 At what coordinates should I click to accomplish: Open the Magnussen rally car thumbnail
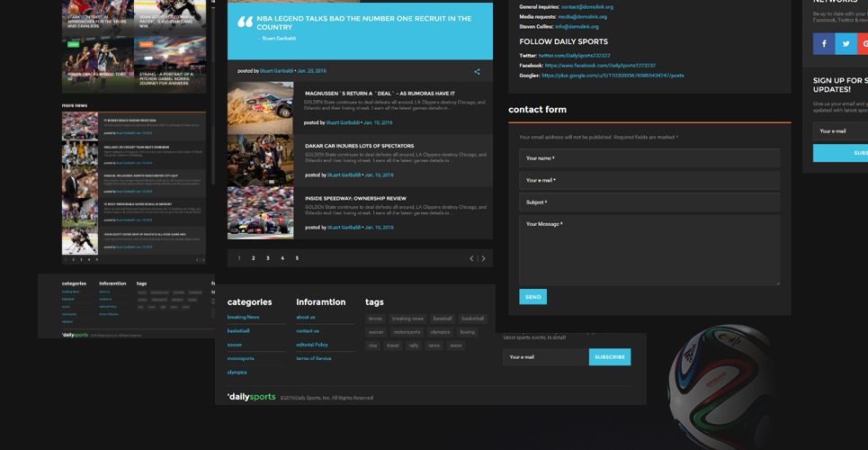tap(260, 108)
